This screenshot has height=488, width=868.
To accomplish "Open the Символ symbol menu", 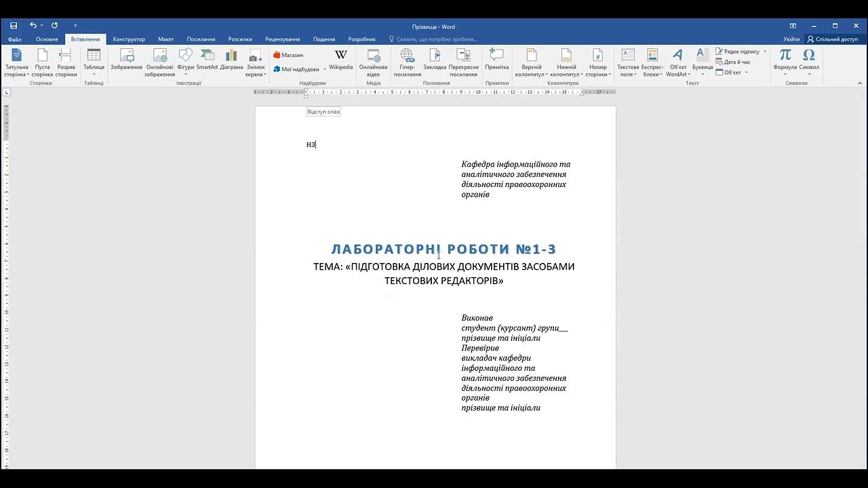I will (809, 63).
